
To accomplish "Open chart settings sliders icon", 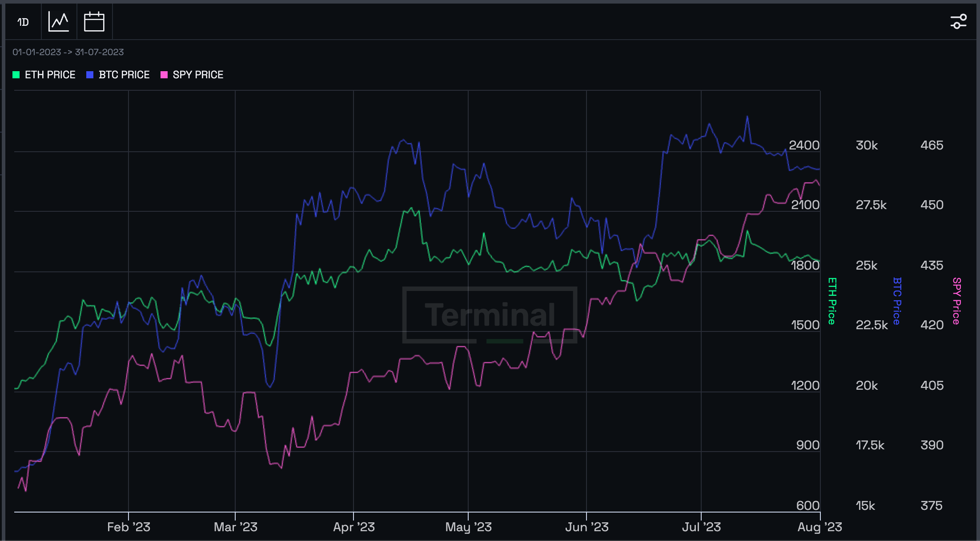I will [x=959, y=21].
